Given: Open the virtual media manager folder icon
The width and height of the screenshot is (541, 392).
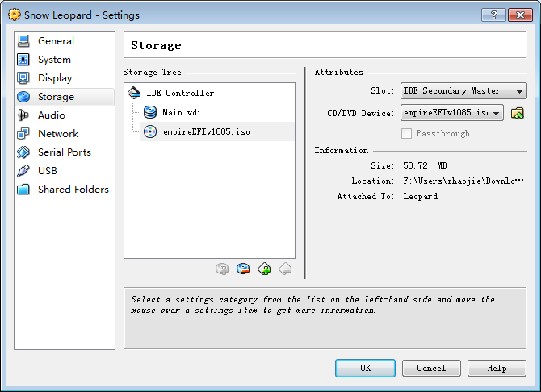Looking at the screenshot, I should [518, 113].
